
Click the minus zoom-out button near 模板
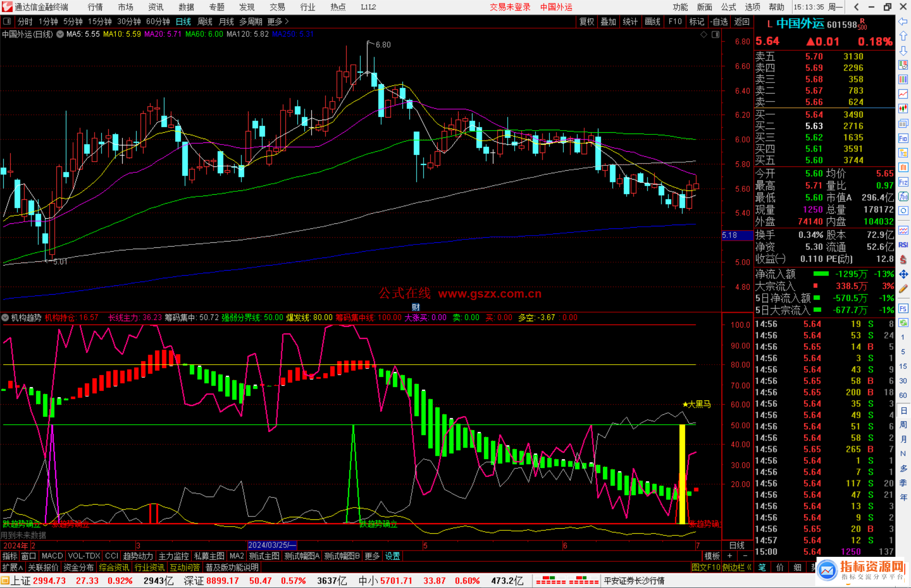click(745, 556)
